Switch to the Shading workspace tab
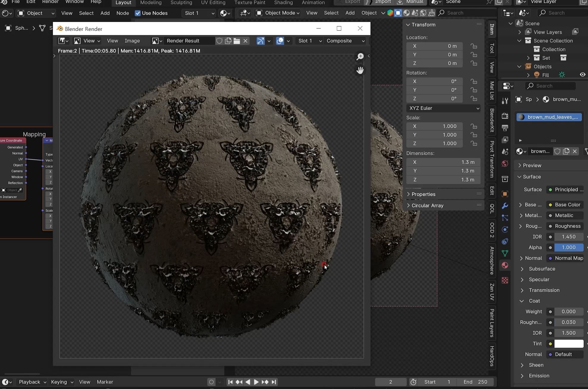Viewport: 588px width, 389px height. point(283,2)
